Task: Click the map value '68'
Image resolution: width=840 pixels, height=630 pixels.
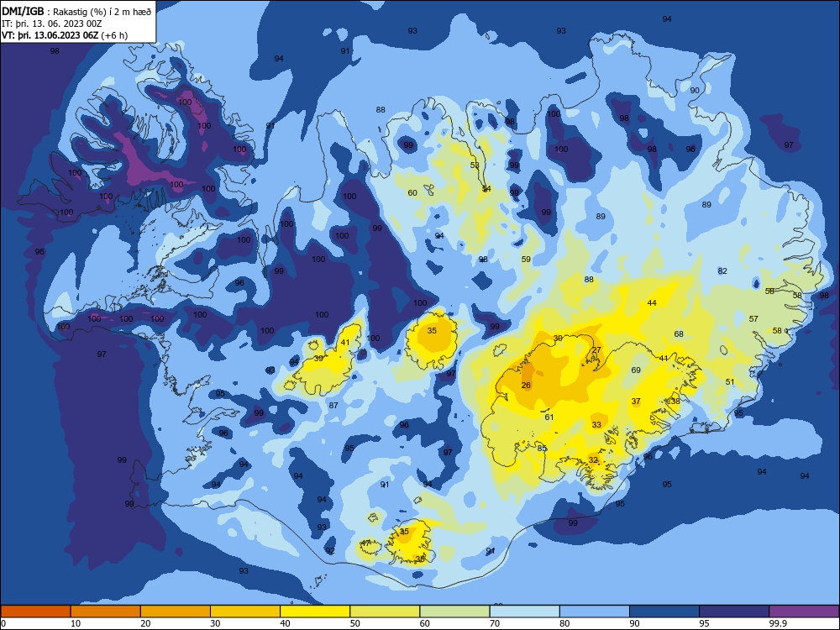Action: click(x=679, y=333)
